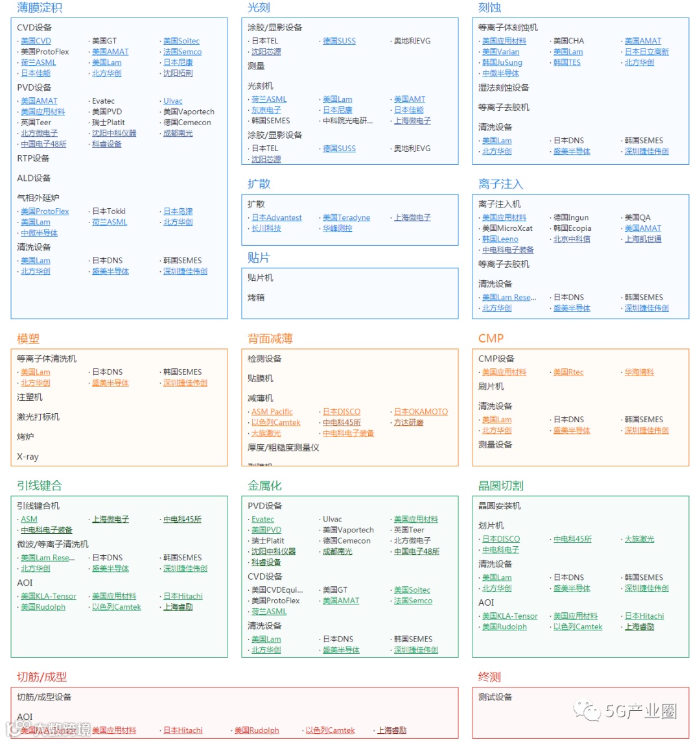Click 日本尼康 link under 光刻机
The image size is (700, 742).
(x=337, y=110)
